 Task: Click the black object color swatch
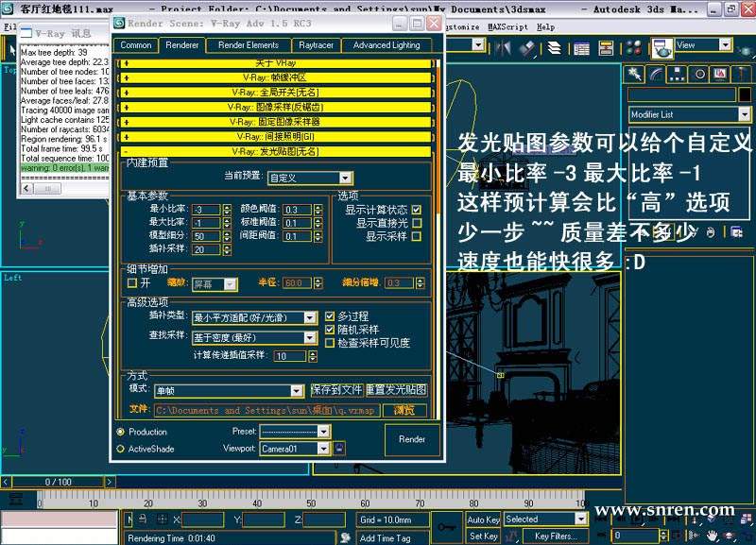(745, 95)
